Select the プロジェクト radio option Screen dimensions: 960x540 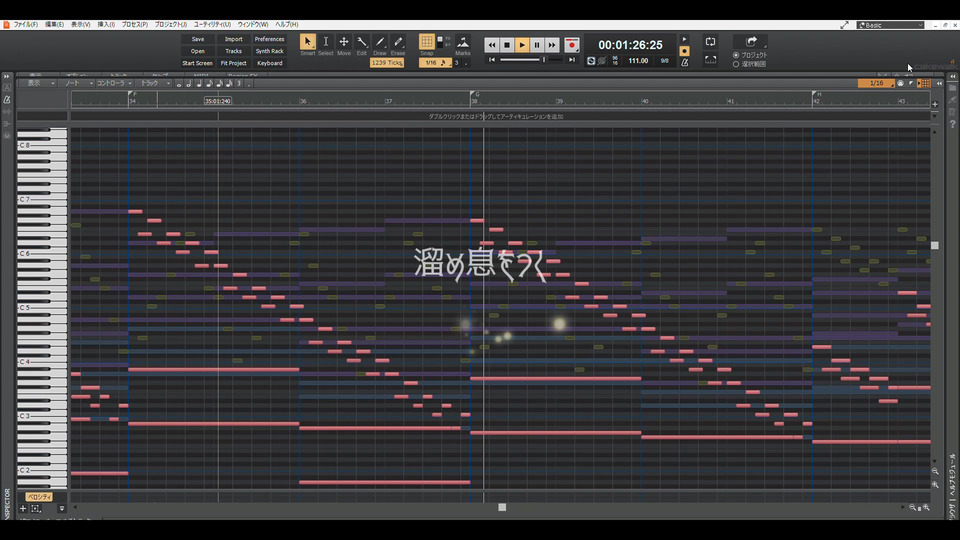[737, 55]
